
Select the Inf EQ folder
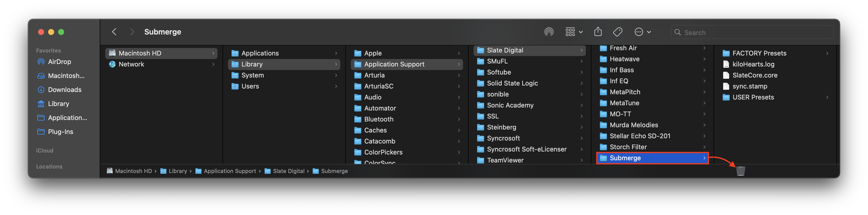652,81
